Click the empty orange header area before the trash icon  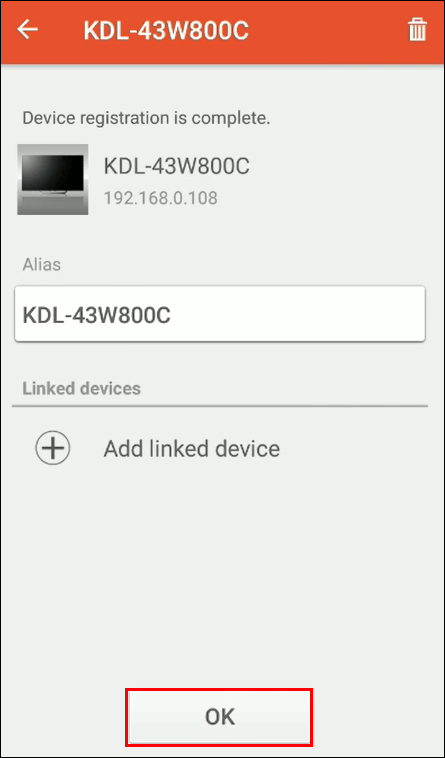[x=329, y=31]
